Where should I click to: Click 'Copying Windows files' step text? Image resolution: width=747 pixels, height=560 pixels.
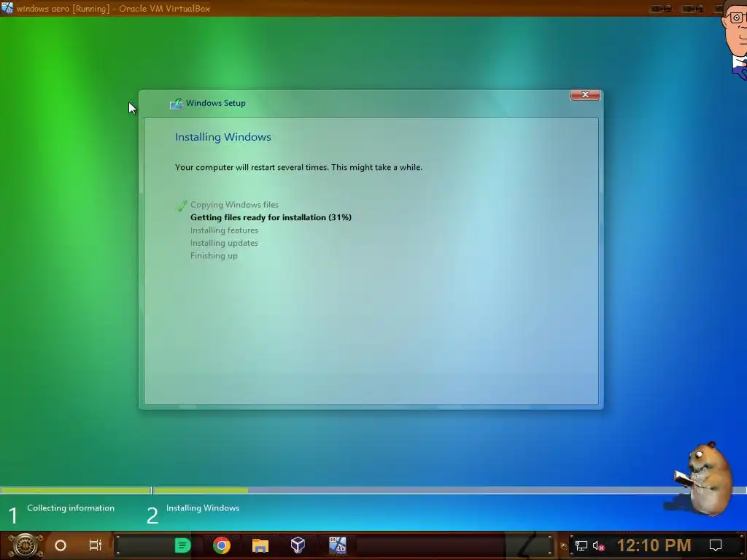click(x=234, y=205)
